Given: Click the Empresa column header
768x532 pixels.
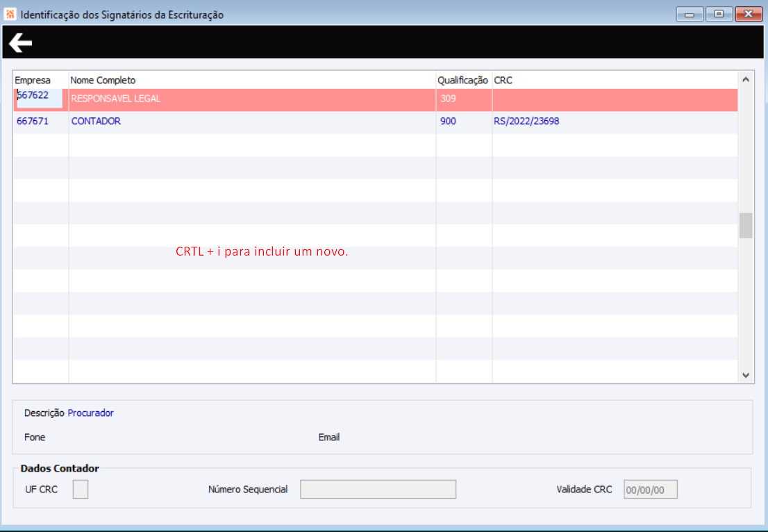Looking at the screenshot, I should point(33,81).
